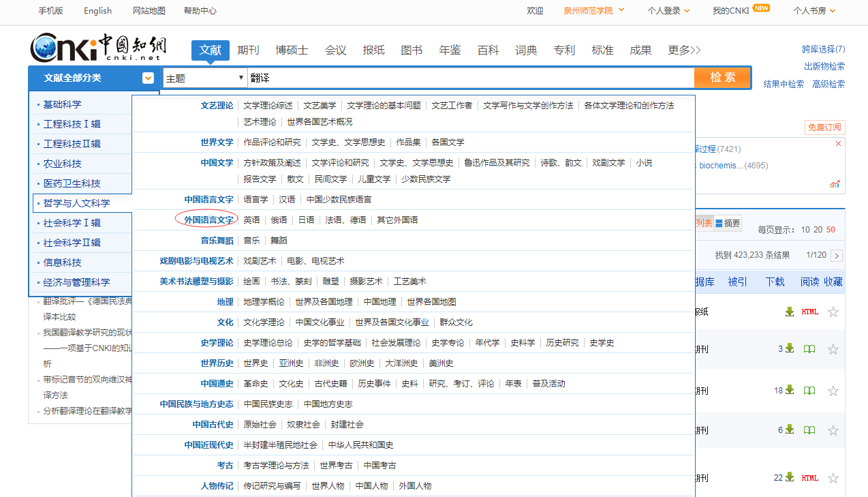Switch to 摘要 (abstract) view mode
868x497 pixels.
pos(728,223)
